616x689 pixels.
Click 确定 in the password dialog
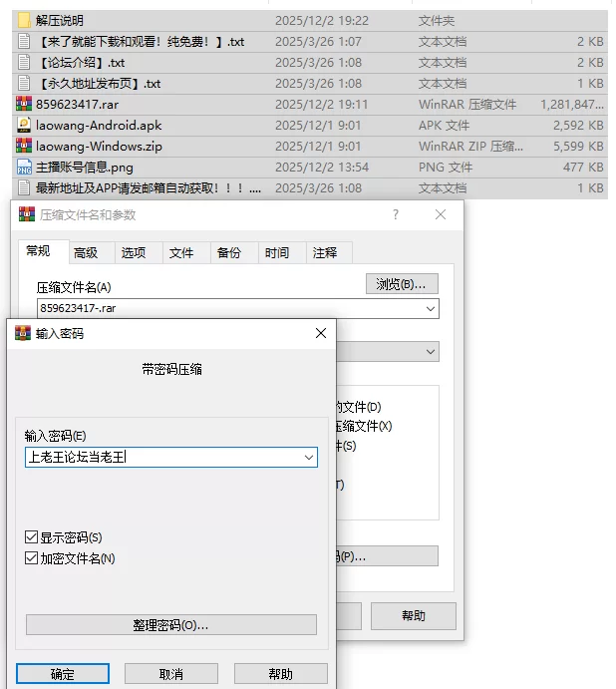[x=63, y=674]
